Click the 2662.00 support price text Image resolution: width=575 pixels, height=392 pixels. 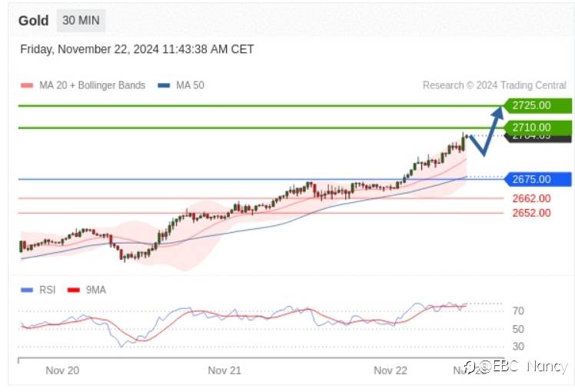coord(531,199)
